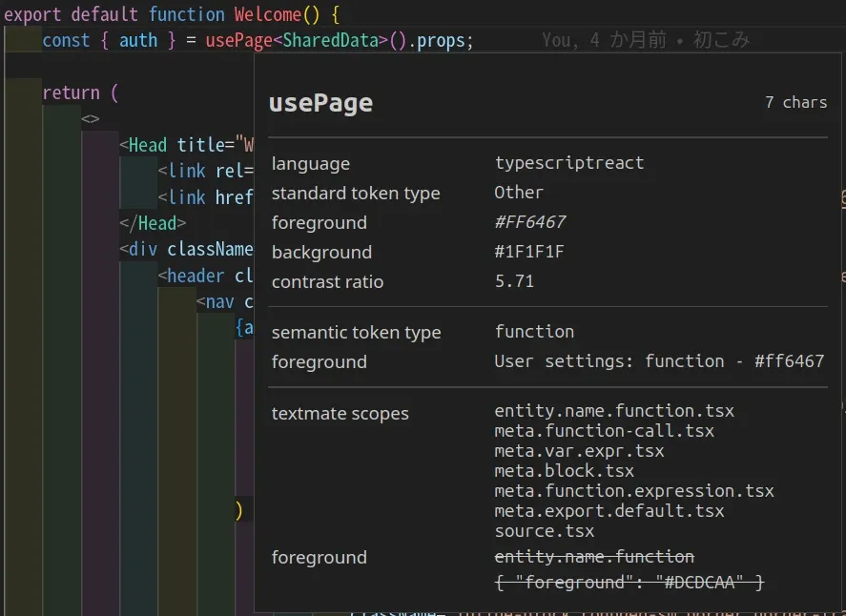
Task: Click the git blame annotation text
Action: pos(645,40)
